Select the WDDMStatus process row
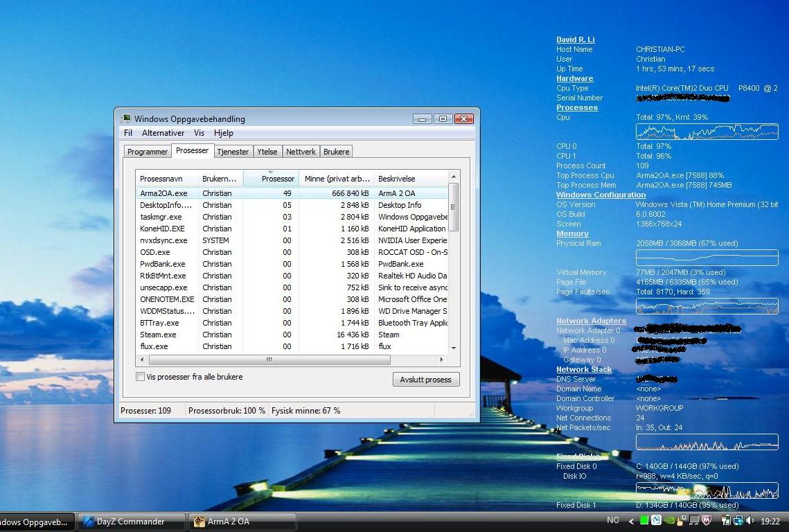This screenshot has height=532, width=789. click(x=292, y=311)
